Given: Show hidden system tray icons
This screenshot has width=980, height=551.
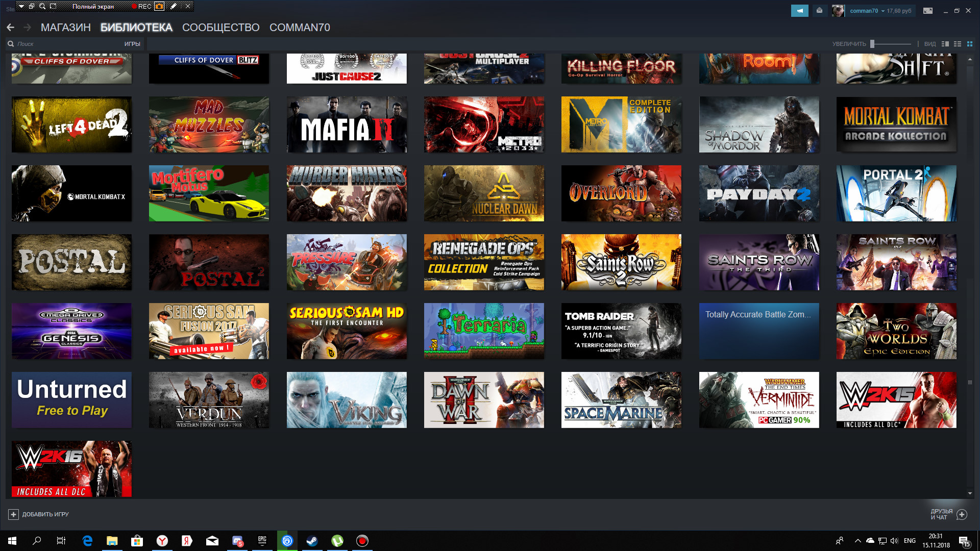Looking at the screenshot, I should coord(857,541).
